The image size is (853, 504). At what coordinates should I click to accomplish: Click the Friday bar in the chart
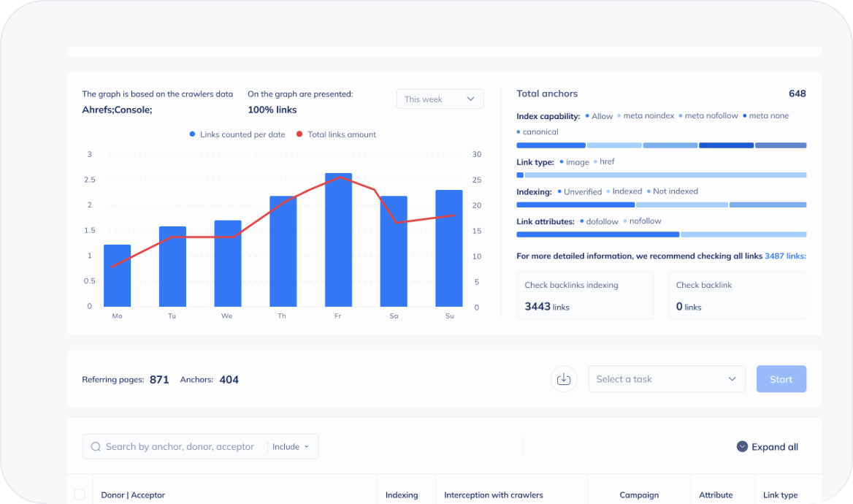tap(338, 240)
